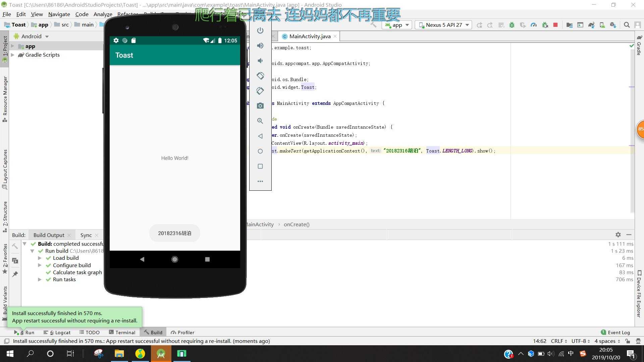Image resolution: width=644 pixels, height=362 pixels.
Task: Click the Debug app bug icon
Action: click(512, 25)
